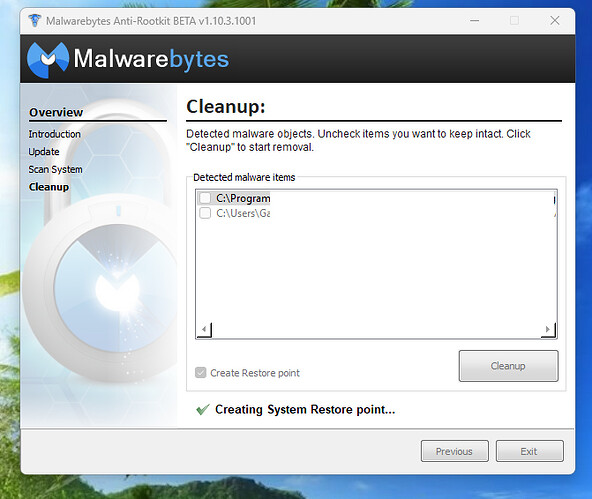Viewport: 592px width, 499px height.
Task: Open the Introduction step in sidebar
Action: pos(55,134)
